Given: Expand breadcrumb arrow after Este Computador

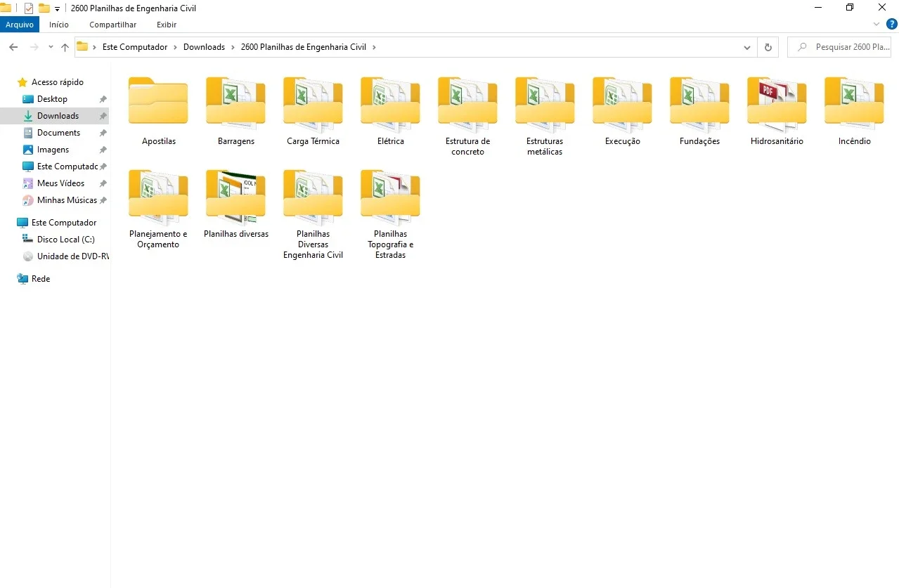Looking at the screenshot, I should point(175,47).
